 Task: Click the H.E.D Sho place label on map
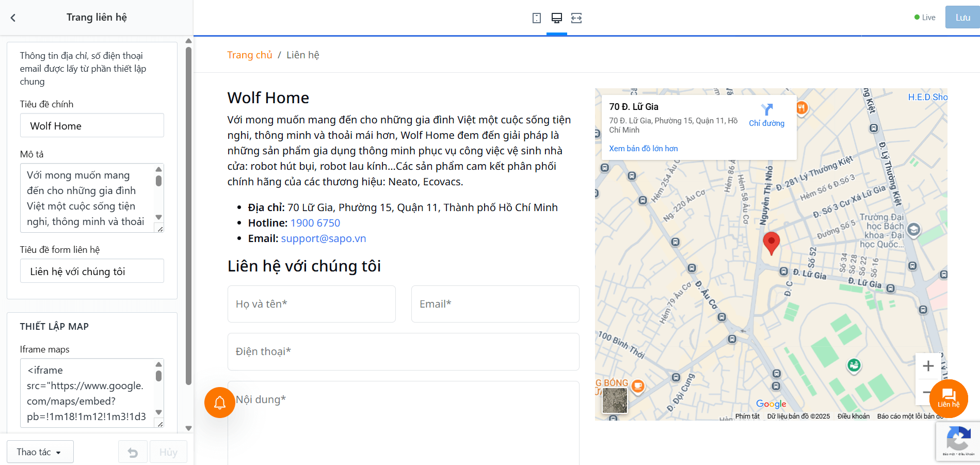(927, 97)
